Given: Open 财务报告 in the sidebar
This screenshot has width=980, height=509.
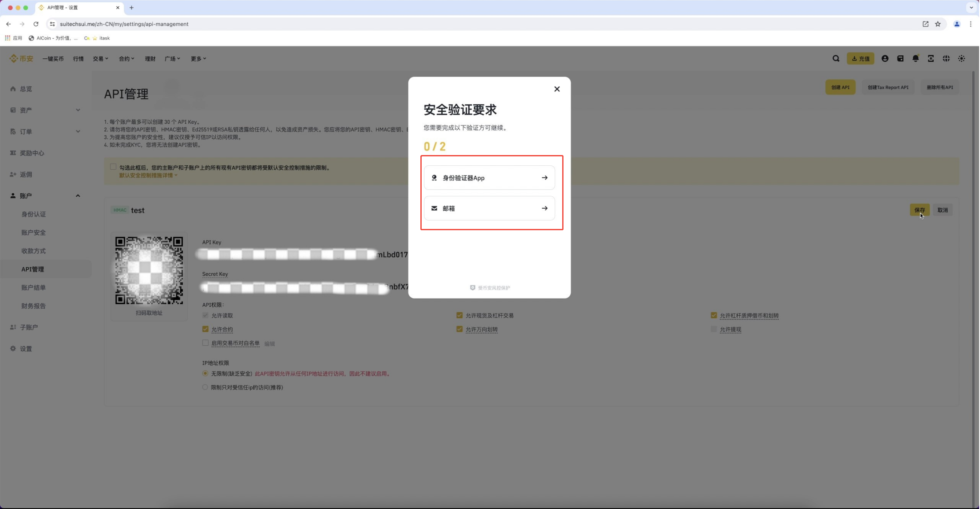Looking at the screenshot, I should point(34,306).
